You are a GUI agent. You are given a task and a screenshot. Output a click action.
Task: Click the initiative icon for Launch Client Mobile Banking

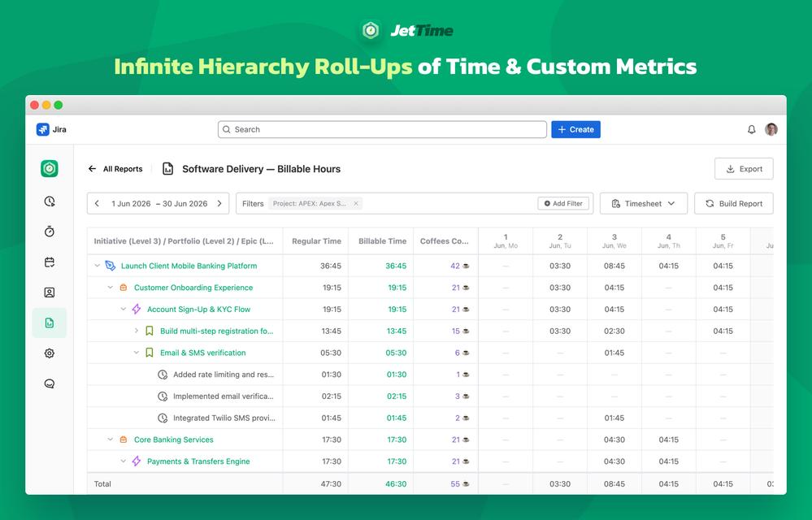pyautogui.click(x=111, y=266)
